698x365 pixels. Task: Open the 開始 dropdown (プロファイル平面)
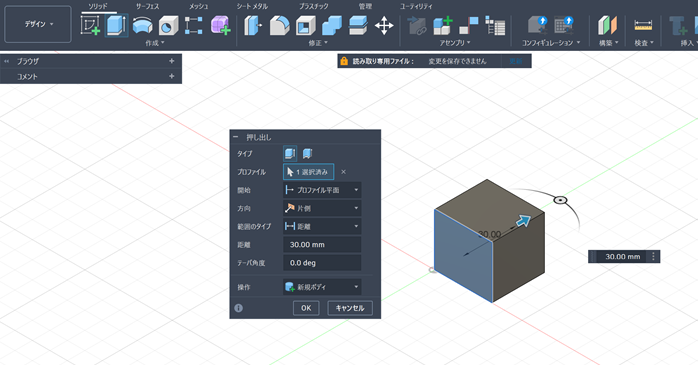(322, 190)
